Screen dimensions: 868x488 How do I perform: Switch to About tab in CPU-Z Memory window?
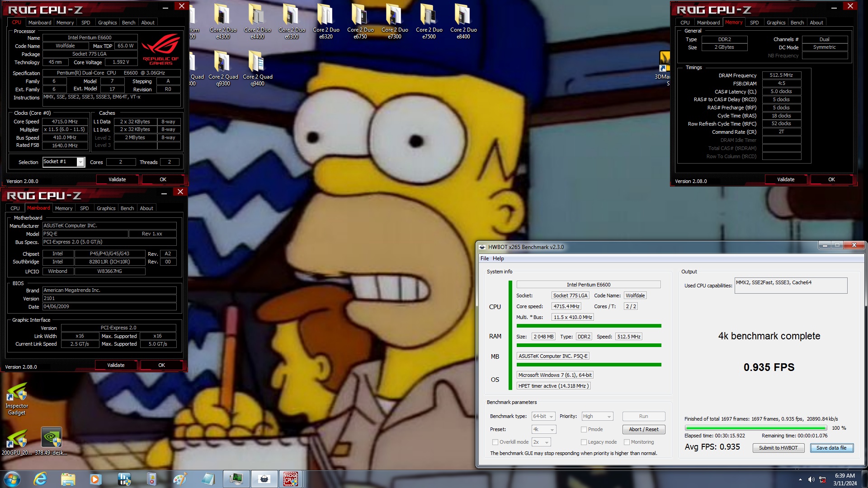pyautogui.click(x=816, y=23)
